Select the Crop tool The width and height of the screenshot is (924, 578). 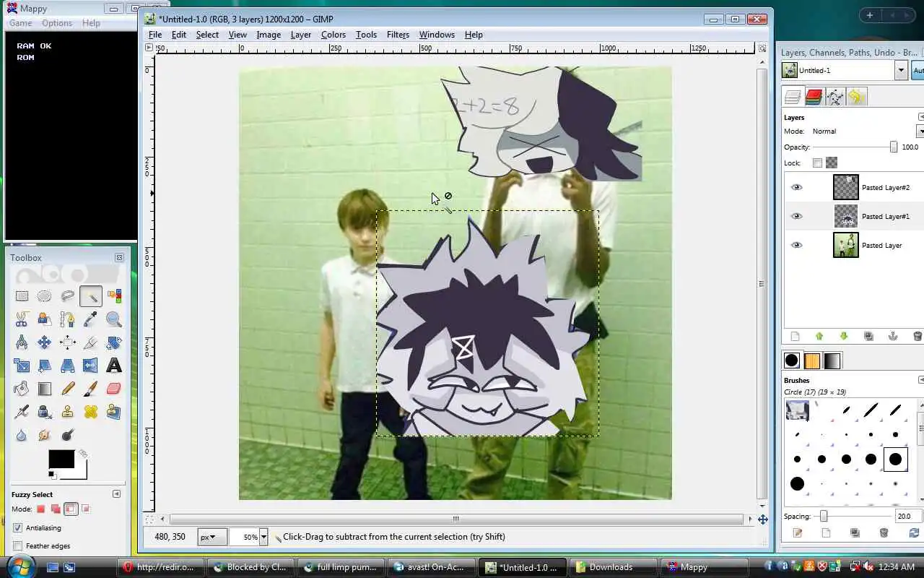pyautogui.click(x=91, y=342)
